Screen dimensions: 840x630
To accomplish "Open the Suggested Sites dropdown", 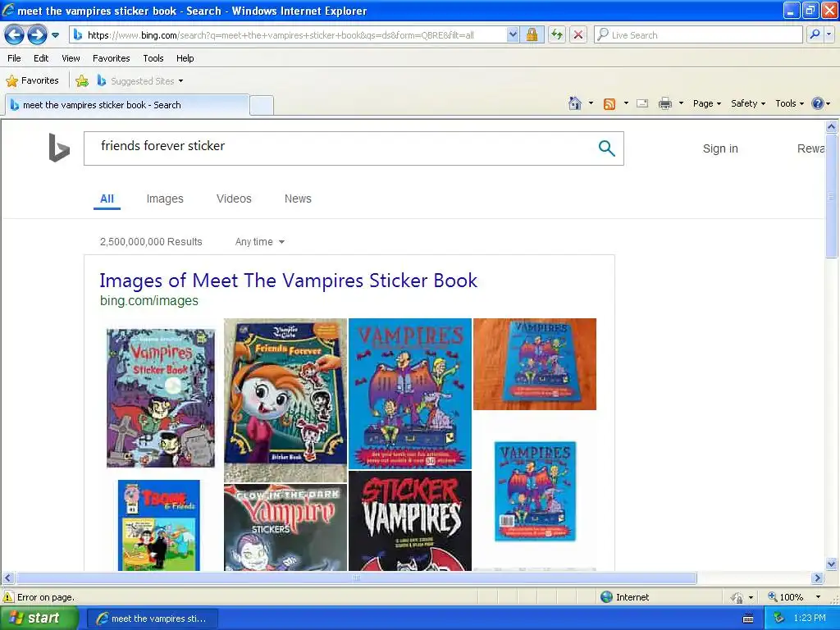I will 141,81.
